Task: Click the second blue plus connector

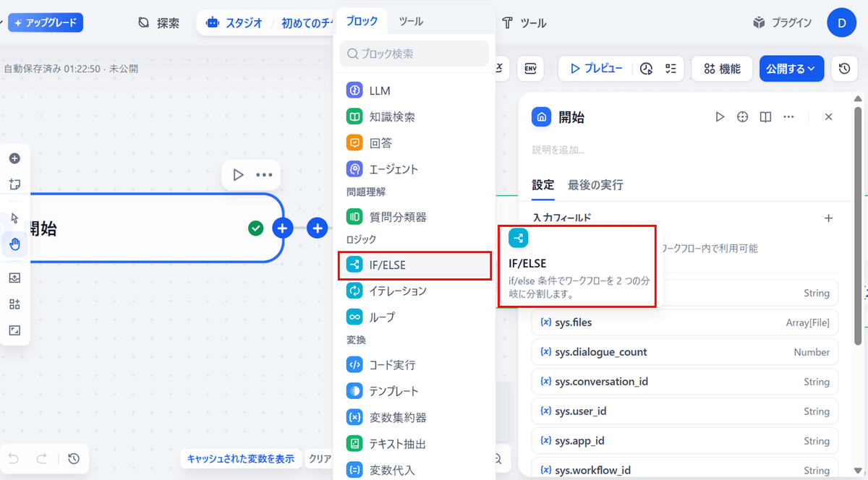Action: (317, 228)
